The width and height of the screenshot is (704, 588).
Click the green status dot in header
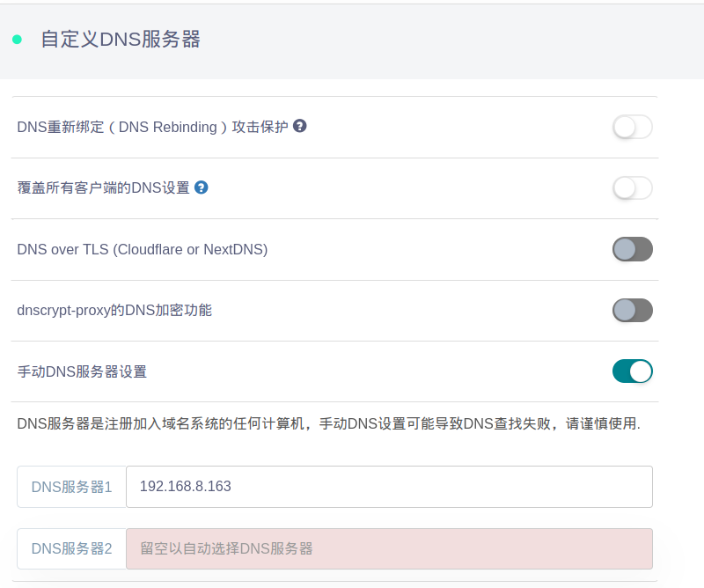(x=17, y=40)
